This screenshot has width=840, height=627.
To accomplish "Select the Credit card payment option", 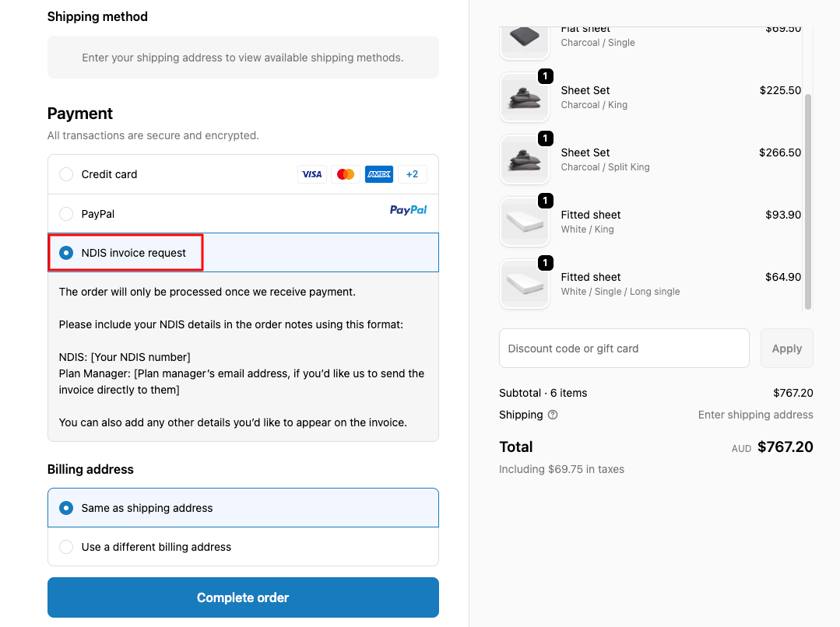I will [x=66, y=174].
